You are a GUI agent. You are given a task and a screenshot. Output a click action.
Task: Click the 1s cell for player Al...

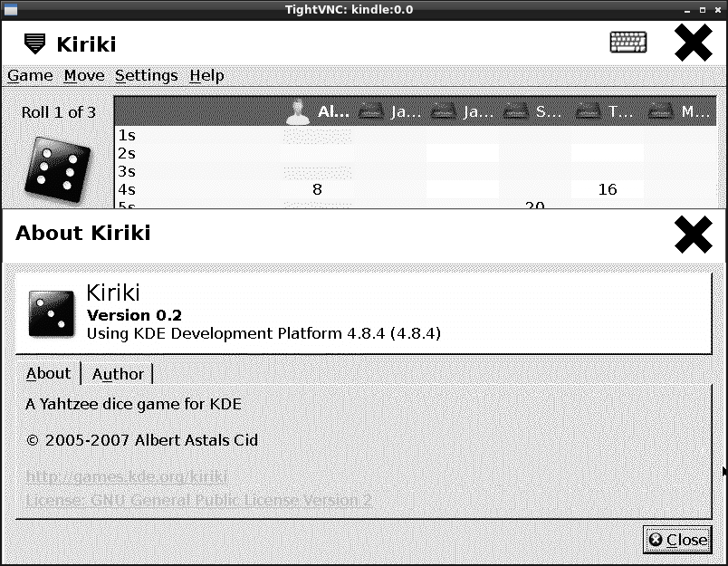coord(318,136)
